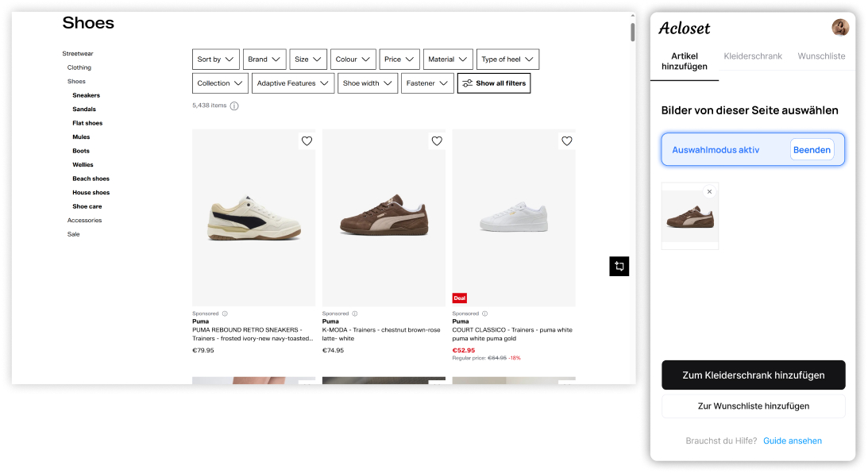Favorite the Puma Rebound Retro sneakers with heart
The height and width of the screenshot is (473, 868).
click(x=307, y=141)
